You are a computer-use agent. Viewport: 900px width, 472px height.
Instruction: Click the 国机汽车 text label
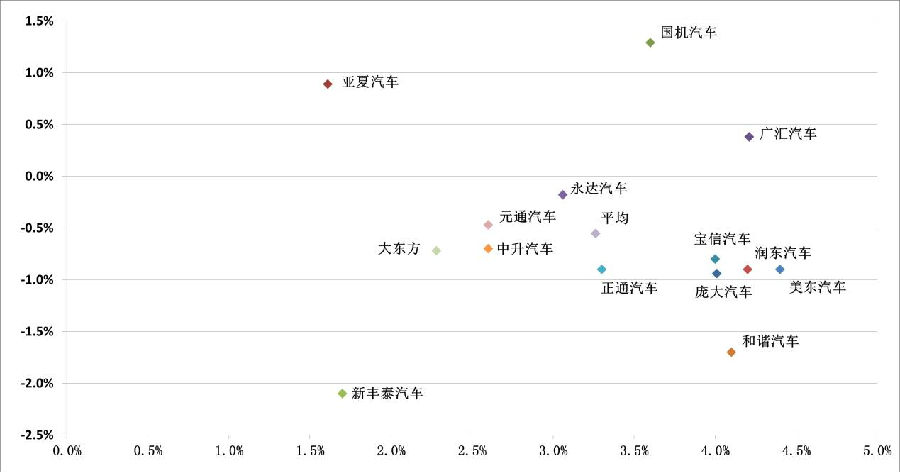689,33
